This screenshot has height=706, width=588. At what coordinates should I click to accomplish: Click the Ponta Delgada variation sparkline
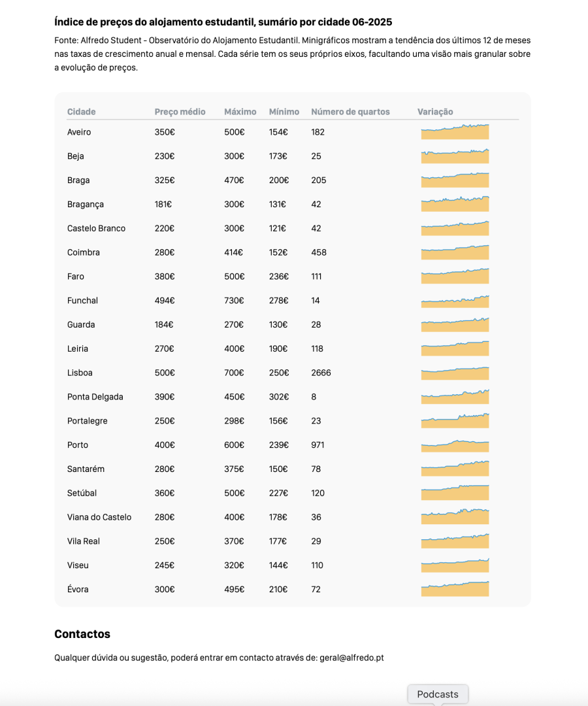(x=455, y=398)
